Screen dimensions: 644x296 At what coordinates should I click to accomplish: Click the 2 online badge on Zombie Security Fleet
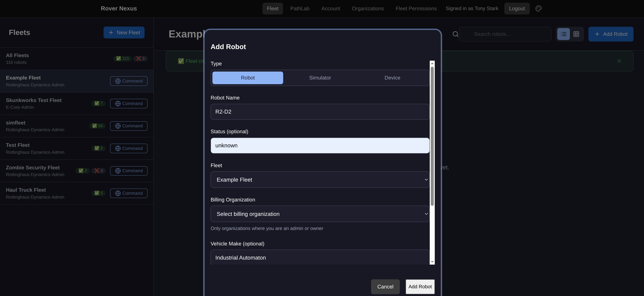point(83,171)
